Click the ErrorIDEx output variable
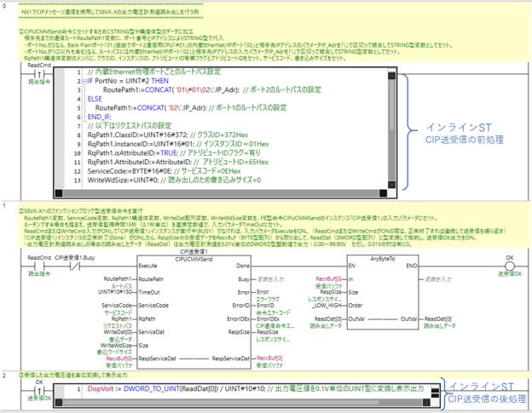The height and width of the screenshot is (413, 532). click(x=268, y=318)
